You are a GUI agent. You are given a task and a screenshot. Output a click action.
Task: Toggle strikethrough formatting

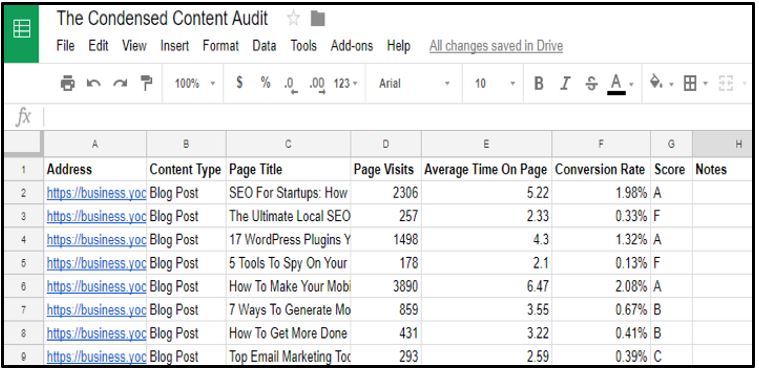coord(591,84)
